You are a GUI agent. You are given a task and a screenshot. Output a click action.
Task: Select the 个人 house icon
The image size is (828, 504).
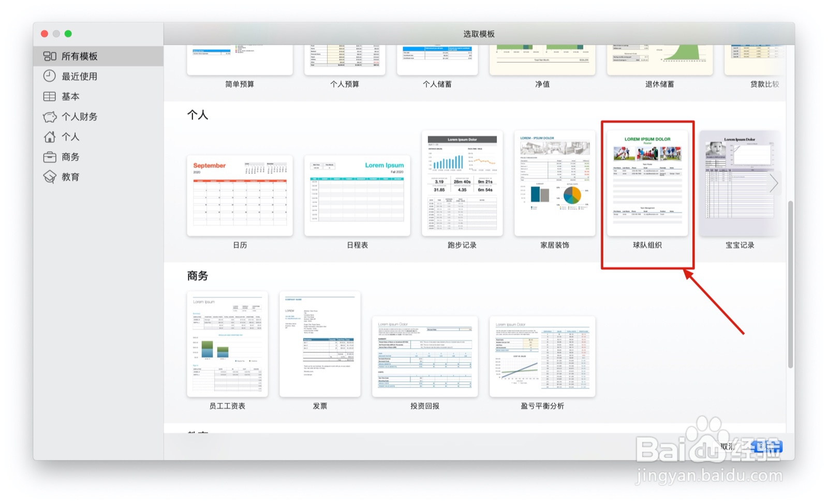(49, 137)
